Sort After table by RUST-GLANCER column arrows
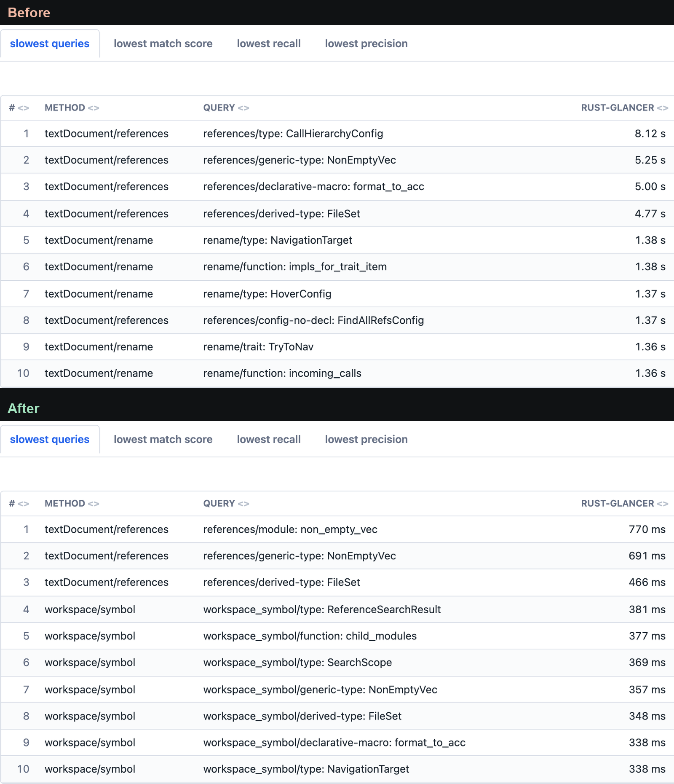Viewport: 674px width, 784px height. [663, 504]
